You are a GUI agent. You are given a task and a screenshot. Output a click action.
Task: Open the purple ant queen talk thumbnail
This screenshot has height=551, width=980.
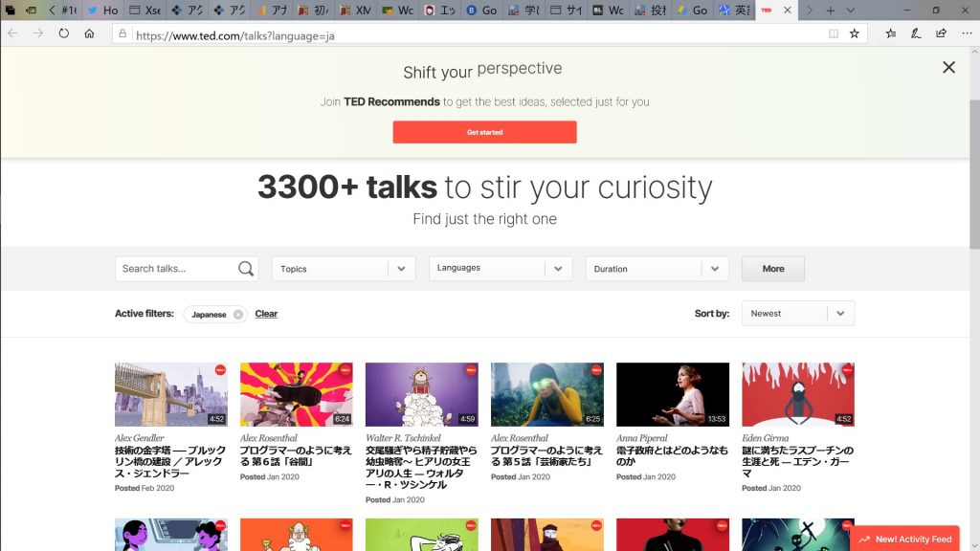[422, 394]
